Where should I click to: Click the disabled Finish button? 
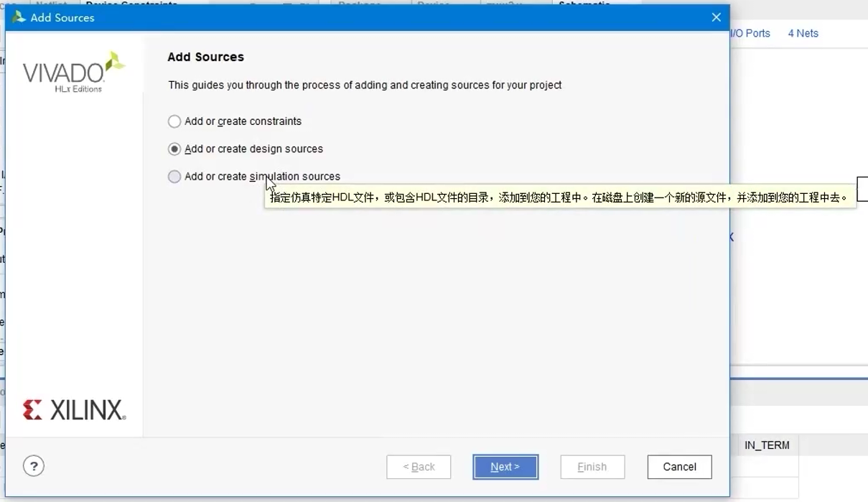(592, 467)
